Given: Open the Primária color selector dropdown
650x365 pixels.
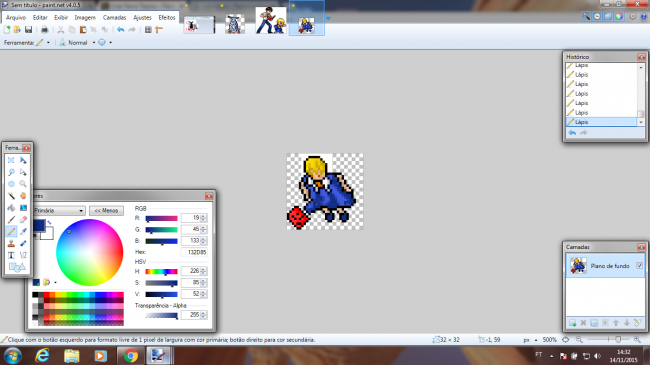Looking at the screenshot, I should click(59, 211).
